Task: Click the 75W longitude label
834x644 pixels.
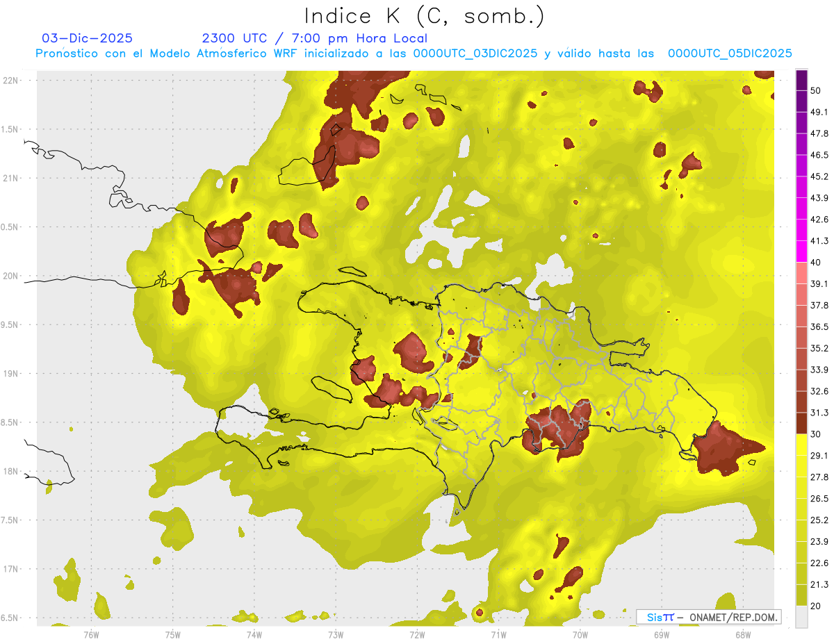Action: tap(173, 635)
